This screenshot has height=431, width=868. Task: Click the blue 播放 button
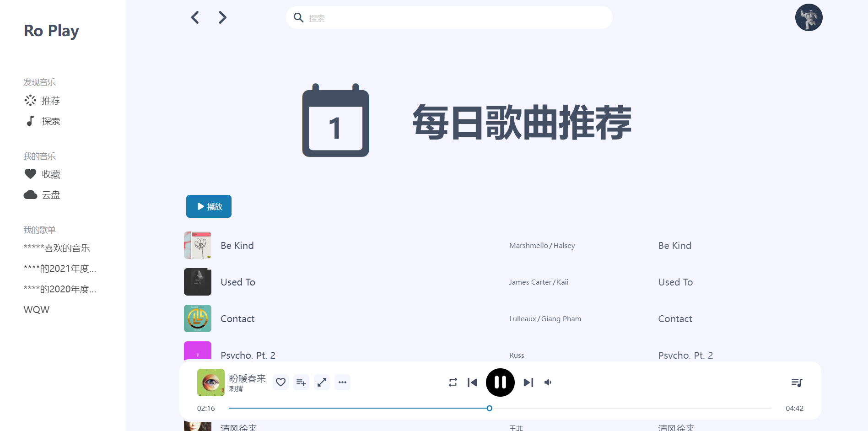point(209,206)
